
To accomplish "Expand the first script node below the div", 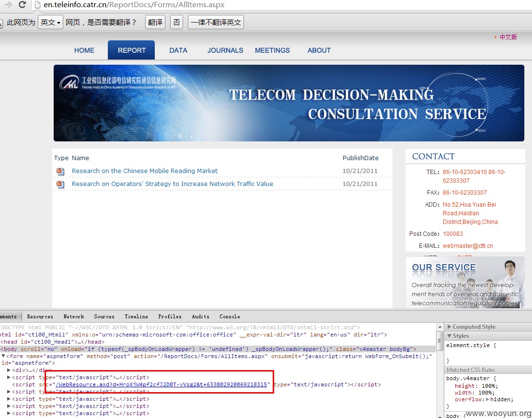I will [9, 377].
